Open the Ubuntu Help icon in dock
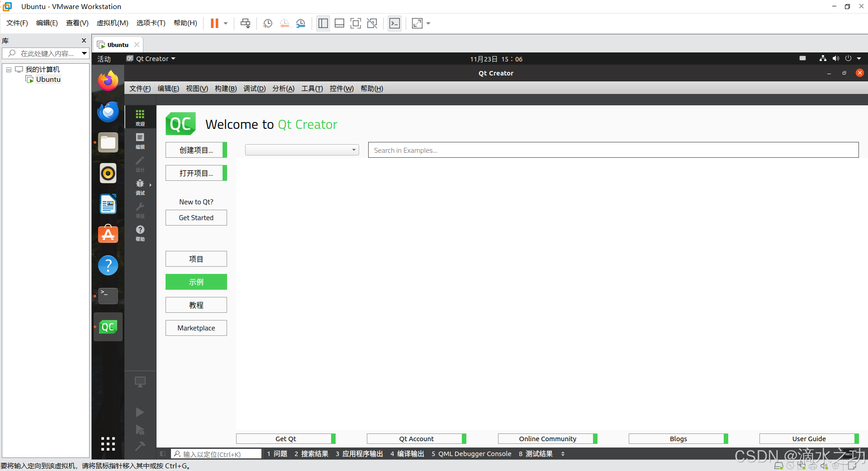This screenshot has height=471, width=868. tap(108, 265)
